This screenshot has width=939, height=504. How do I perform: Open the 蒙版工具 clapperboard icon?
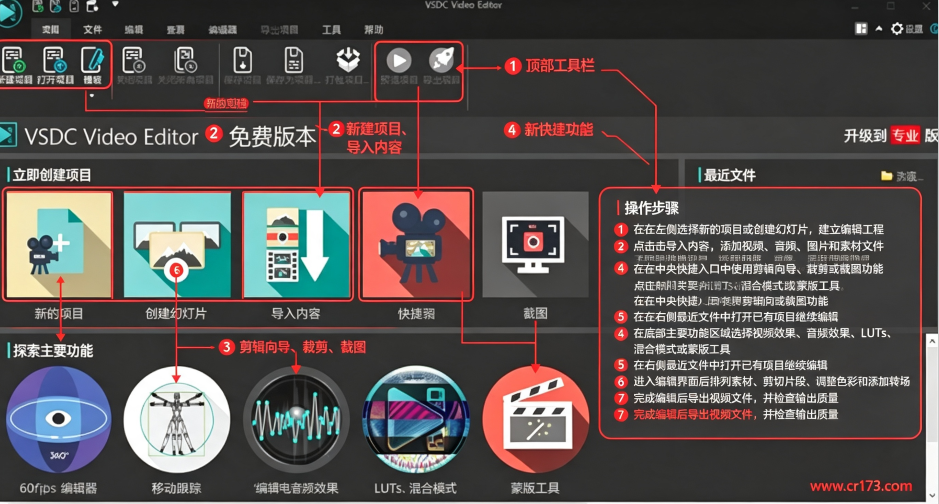click(535, 420)
